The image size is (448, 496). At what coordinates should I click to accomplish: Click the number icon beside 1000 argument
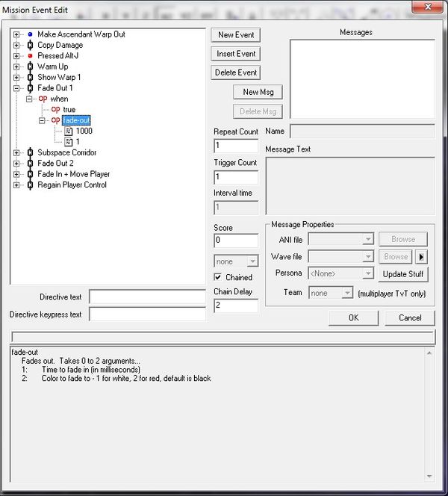coord(68,131)
